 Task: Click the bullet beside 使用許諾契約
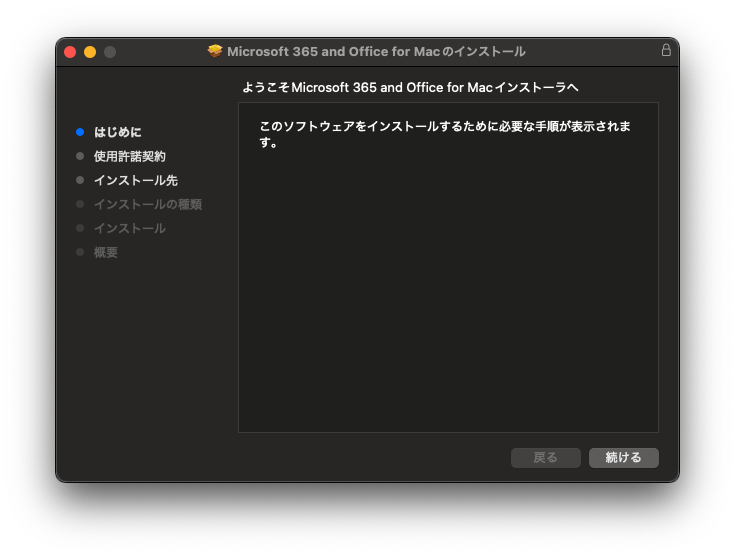pyautogui.click(x=80, y=156)
